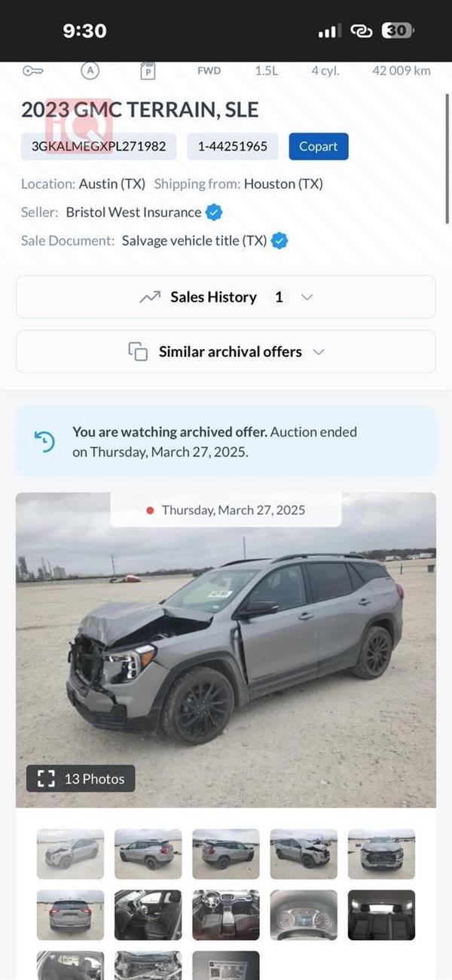Tap the key icon in specs row
The image size is (452, 980).
click(32, 71)
